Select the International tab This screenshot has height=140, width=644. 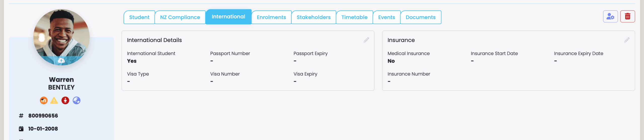[x=228, y=17]
